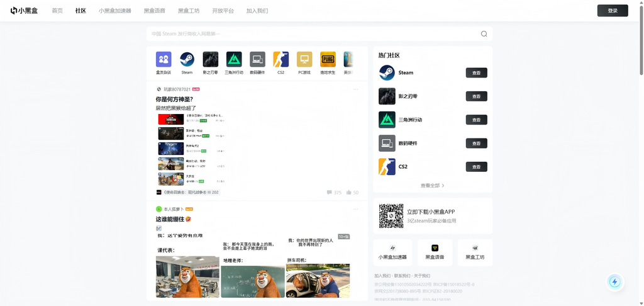Click the page vertical scrollbar thumb

tap(641, 38)
